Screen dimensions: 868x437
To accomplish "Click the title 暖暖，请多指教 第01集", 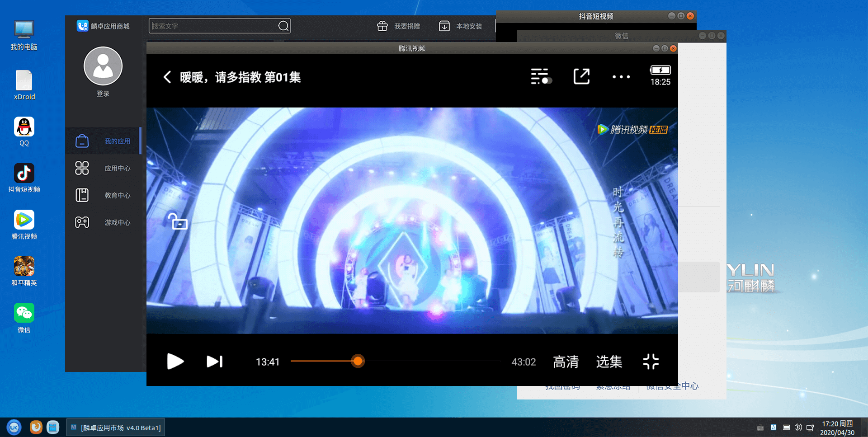I will point(240,77).
